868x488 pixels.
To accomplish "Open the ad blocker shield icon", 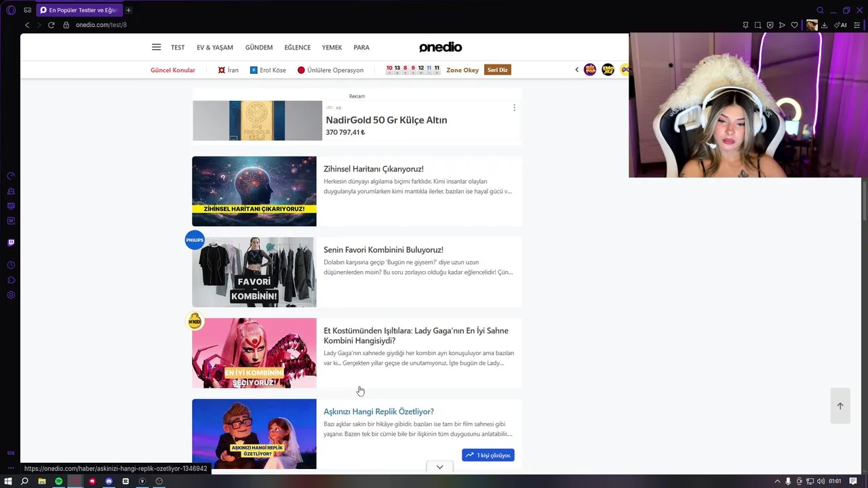I will click(x=770, y=25).
